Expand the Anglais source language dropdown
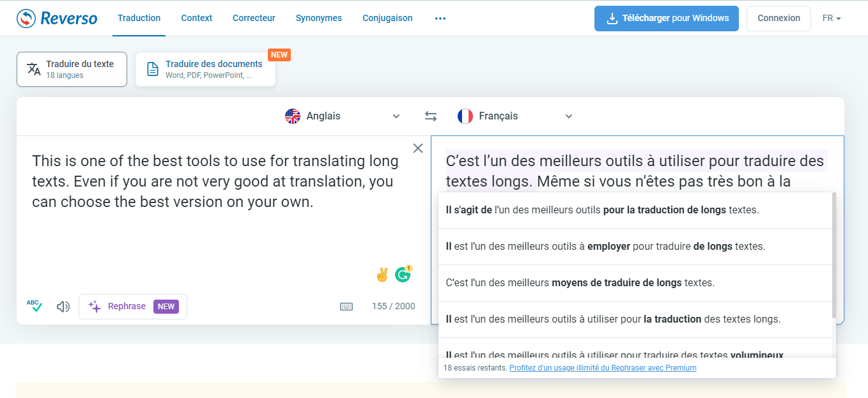The width and height of the screenshot is (868, 398). (x=343, y=116)
